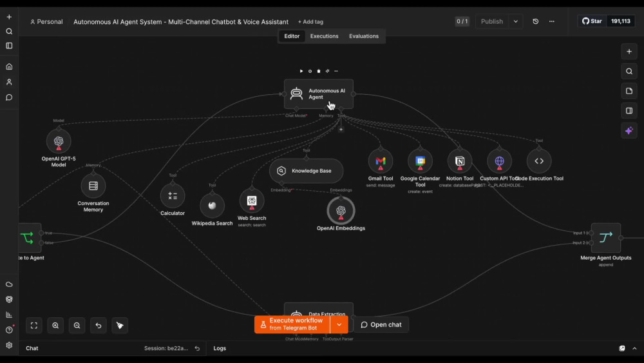Edit the workflow name title
Image resolution: width=644 pixels, height=363 pixels.
[x=181, y=22]
